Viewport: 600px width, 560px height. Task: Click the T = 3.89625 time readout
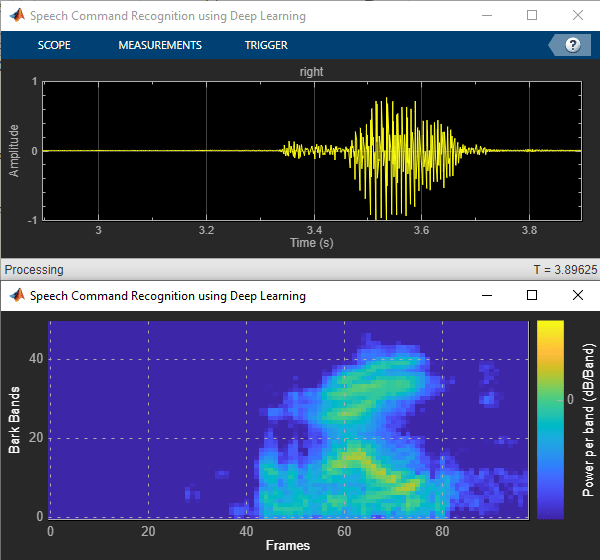563,270
